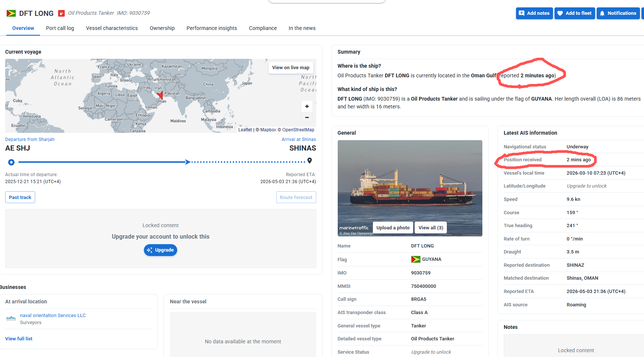
Task: Click Upgrade to unlock for Latitude/Longitude
Action: tap(587, 186)
